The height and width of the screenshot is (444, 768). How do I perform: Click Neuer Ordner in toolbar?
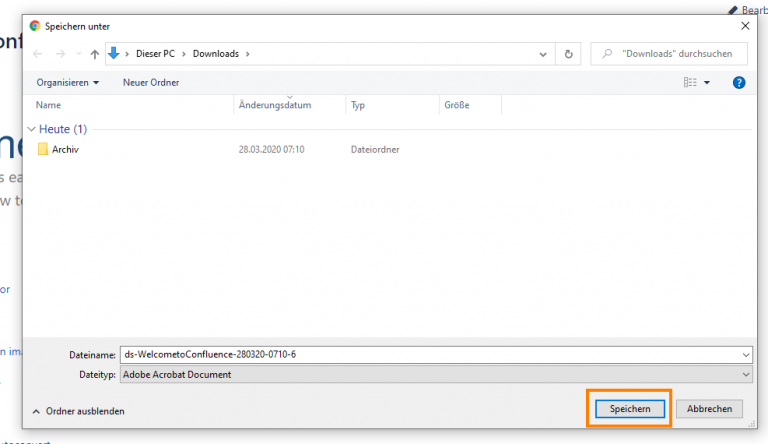151,82
